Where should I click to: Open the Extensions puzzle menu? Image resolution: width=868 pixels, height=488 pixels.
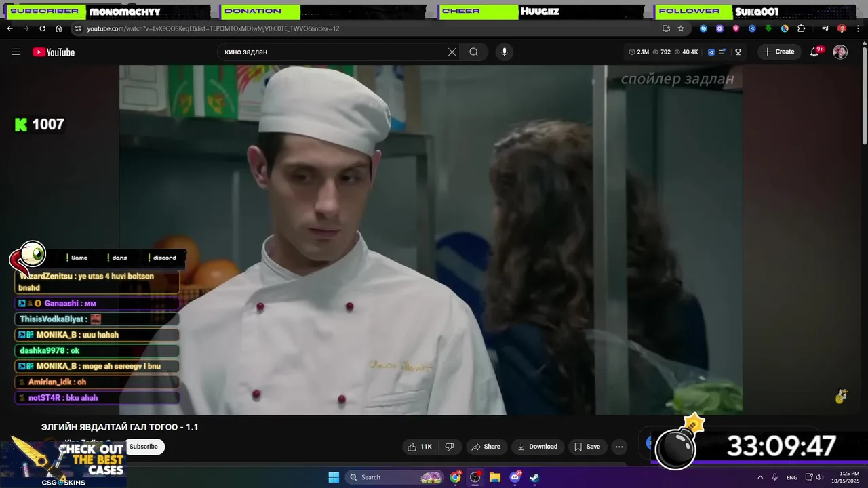point(801,28)
